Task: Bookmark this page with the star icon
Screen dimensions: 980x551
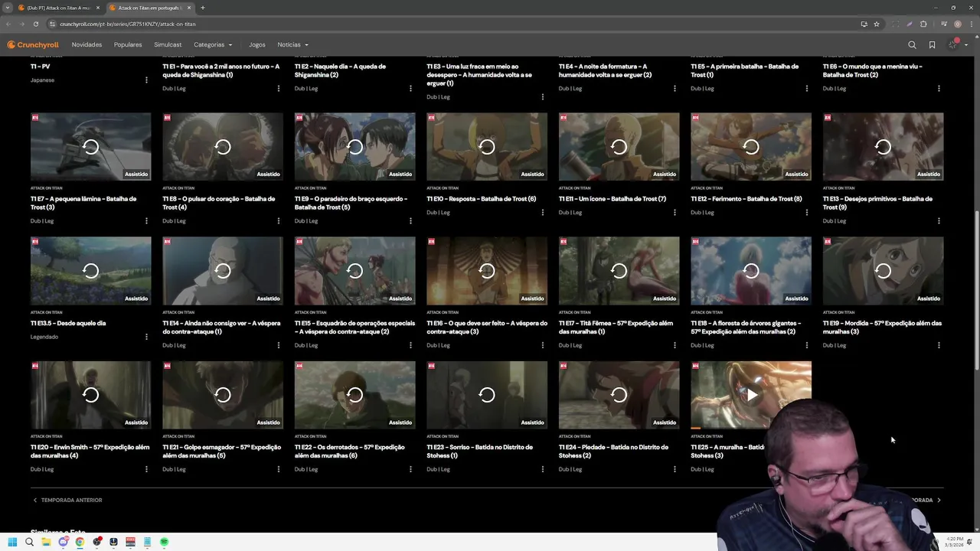Action: click(877, 24)
